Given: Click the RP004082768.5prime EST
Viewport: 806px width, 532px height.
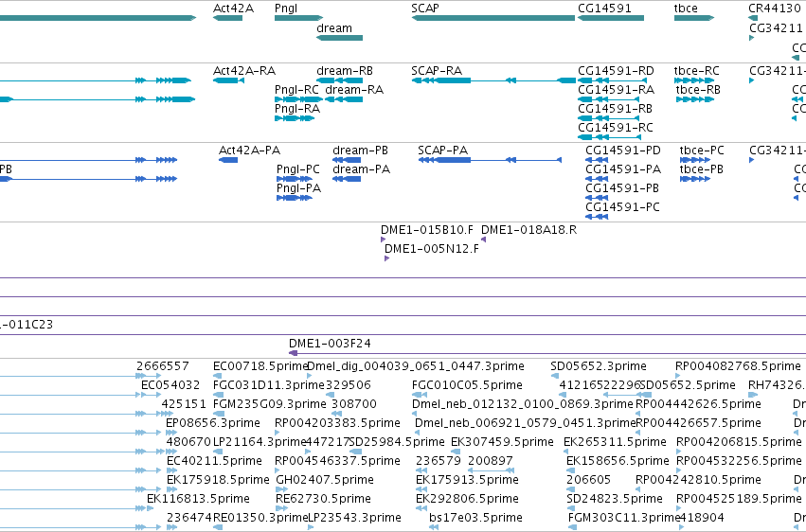Looking at the screenshot, I should (677, 376).
